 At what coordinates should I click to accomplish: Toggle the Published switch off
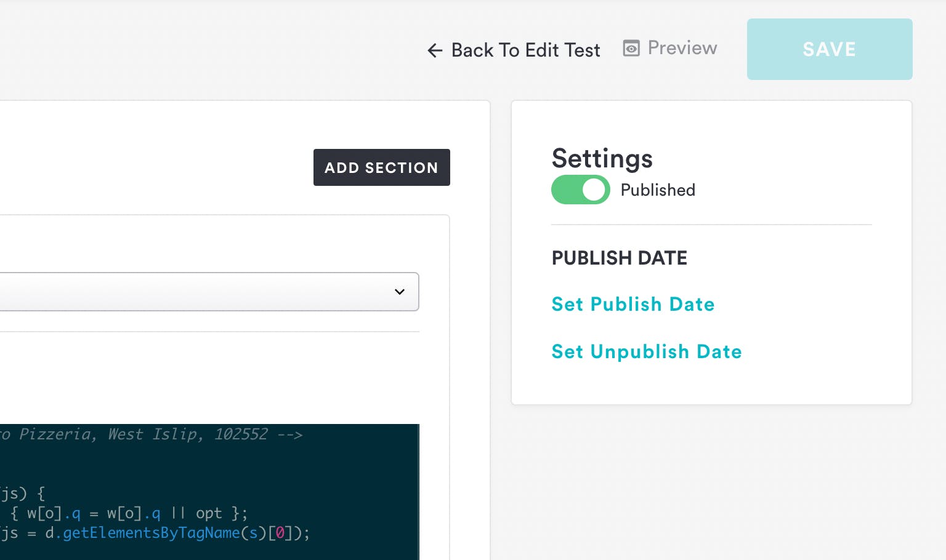580,190
